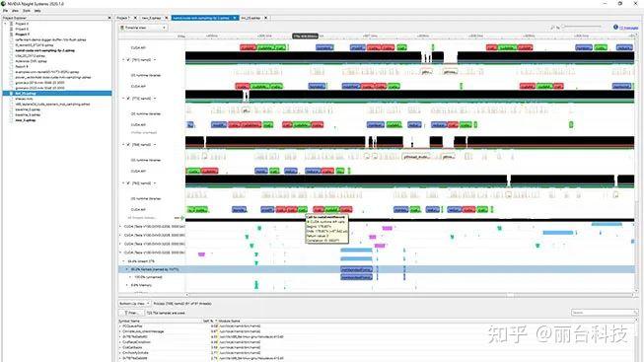
Task: Close the new_3.qdrep tab
Action: click(167, 18)
